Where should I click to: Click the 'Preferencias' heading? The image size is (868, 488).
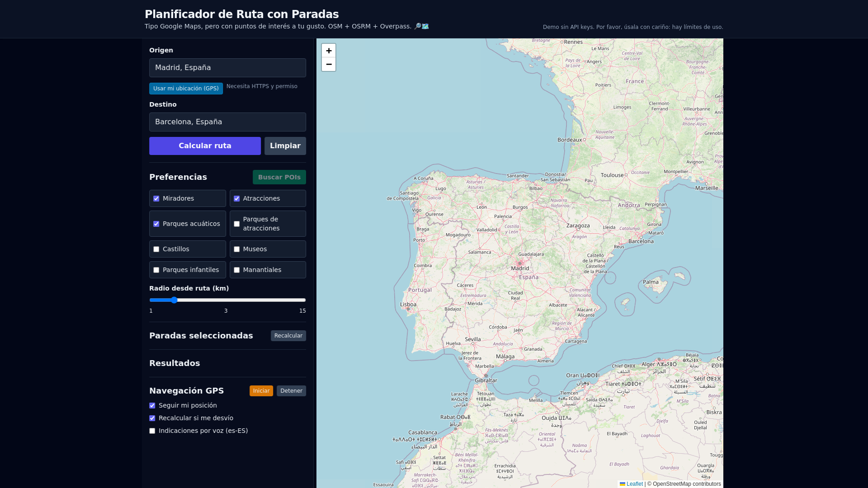pyautogui.click(x=178, y=177)
